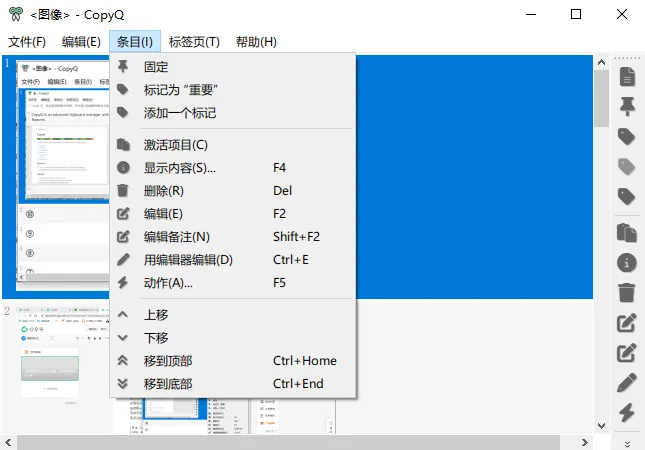
Task: Close the open 条目(I) menu
Action: (x=135, y=42)
